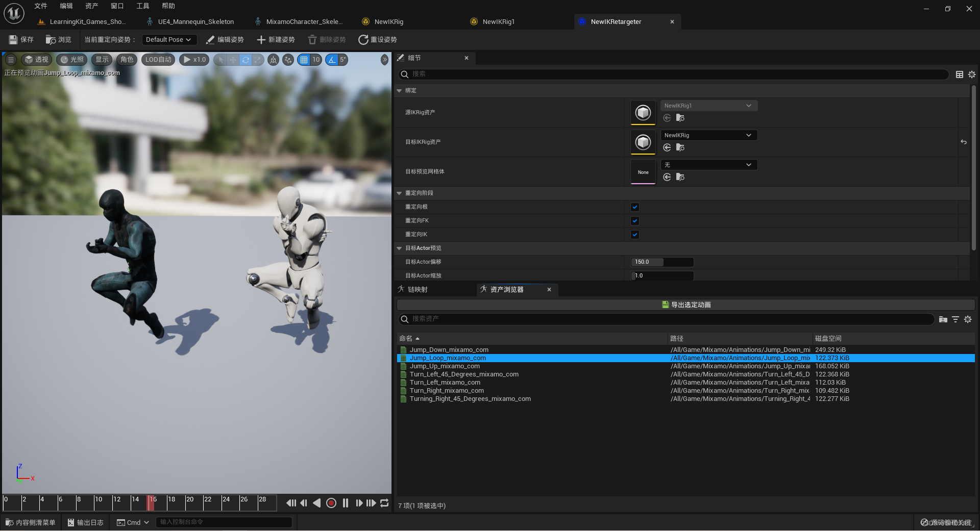Play the animation in reverse
The image size is (980, 531).
317,503
